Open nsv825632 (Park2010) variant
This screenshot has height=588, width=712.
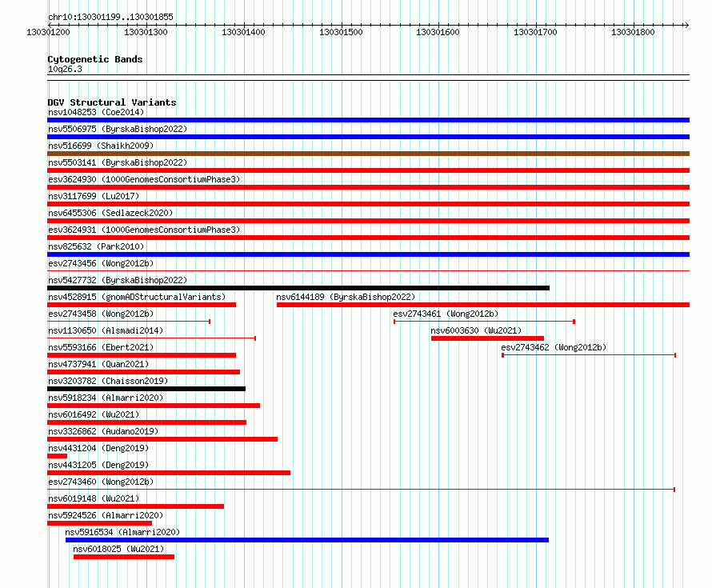click(x=96, y=246)
